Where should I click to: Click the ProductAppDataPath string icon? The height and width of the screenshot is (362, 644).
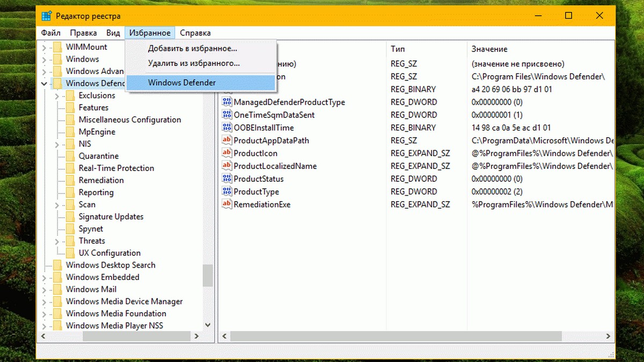(x=226, y=141)
